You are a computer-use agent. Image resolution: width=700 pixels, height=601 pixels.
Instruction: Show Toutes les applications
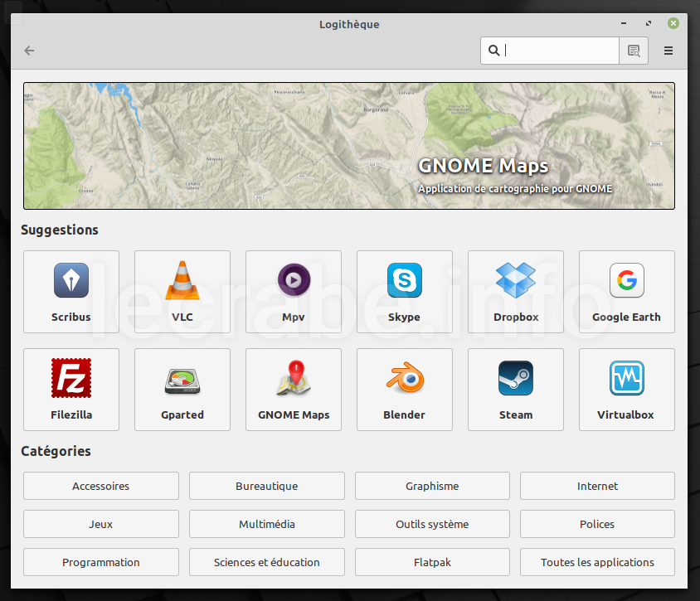tap(597, 562)
